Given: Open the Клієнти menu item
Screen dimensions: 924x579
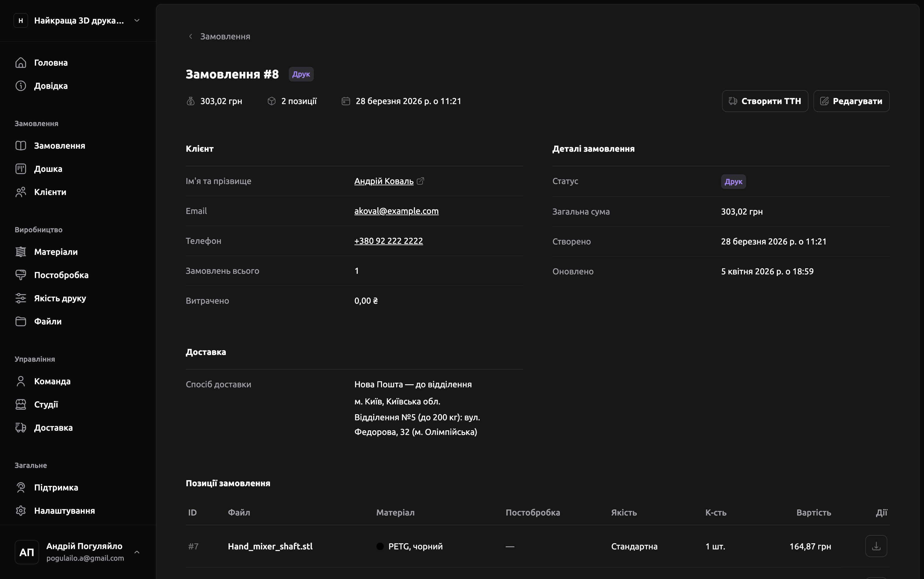Looking at the screenshot, I should pos(50,192).
